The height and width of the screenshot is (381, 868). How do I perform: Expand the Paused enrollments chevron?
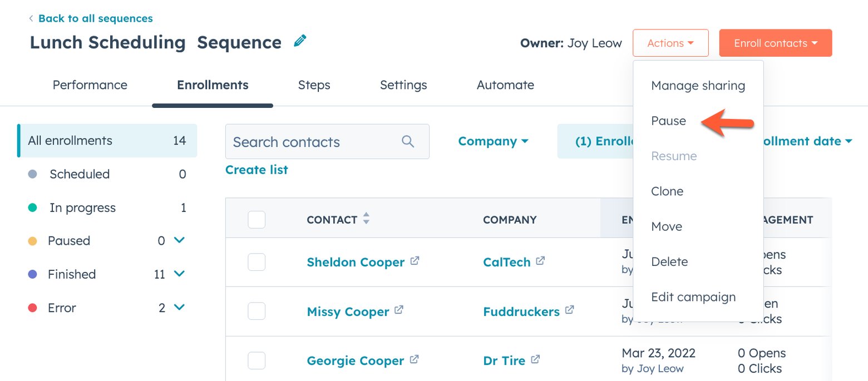pyautogui.click(x=179, y=240)
